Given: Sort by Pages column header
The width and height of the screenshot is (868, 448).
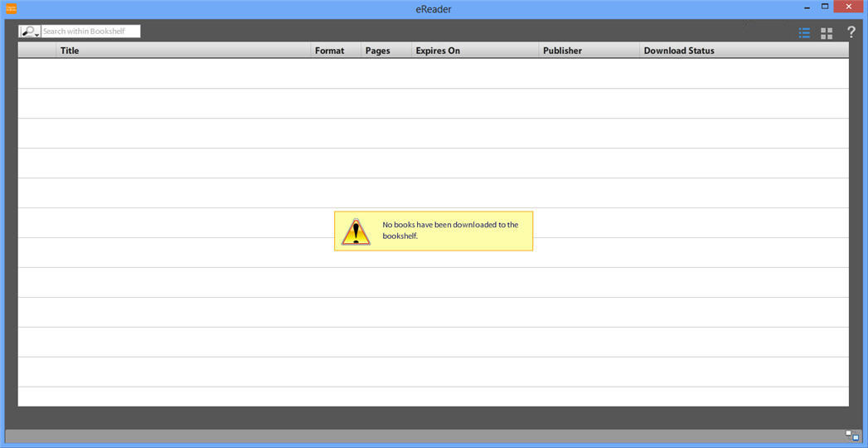Looking at the screenshot, I should (x=386, y=51).
